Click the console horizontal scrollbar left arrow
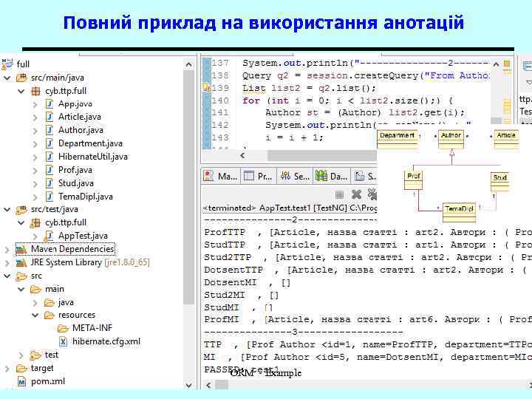 click(x=208, y=385)
